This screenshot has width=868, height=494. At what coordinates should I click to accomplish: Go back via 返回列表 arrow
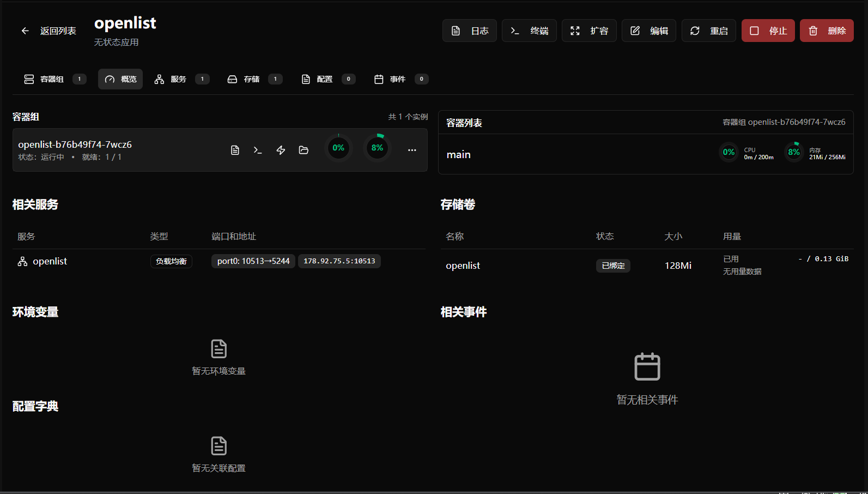(25, 31)
